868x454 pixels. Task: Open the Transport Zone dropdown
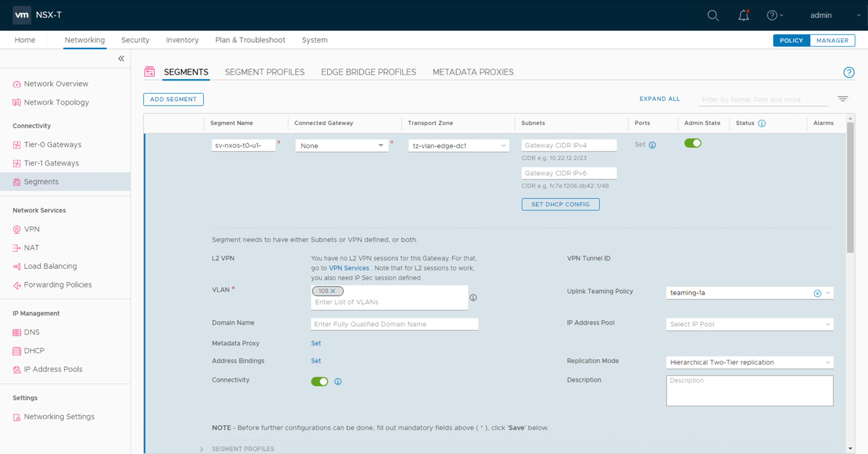[458, 145]
